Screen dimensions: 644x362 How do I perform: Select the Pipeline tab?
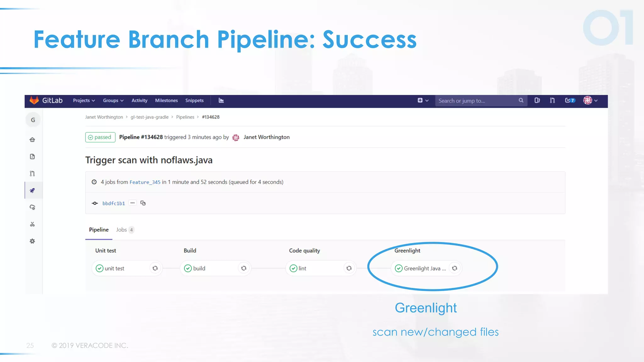point(99,230)
